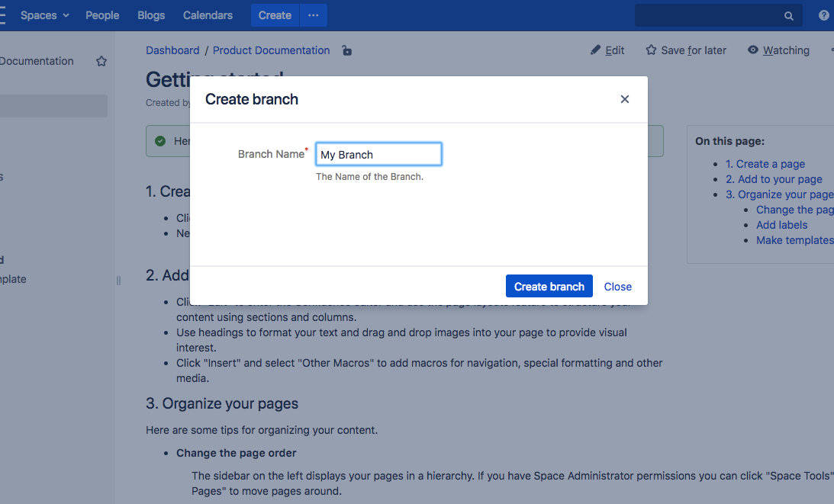Image resolution: width=834 pixels, height=504 pixels.
Task: Click the search magnifier icon
Action: pyautogui.click(x=789, y=16)
